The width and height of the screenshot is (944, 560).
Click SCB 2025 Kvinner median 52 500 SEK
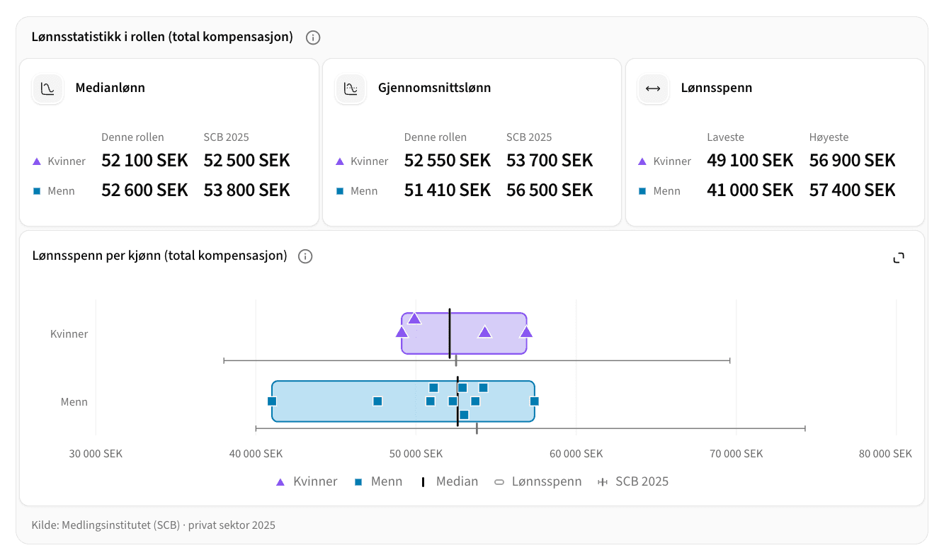pos(247,161)
